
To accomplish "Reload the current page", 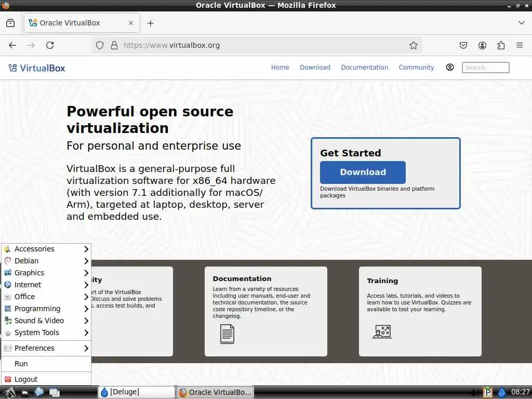I will (x=50, y=45).
